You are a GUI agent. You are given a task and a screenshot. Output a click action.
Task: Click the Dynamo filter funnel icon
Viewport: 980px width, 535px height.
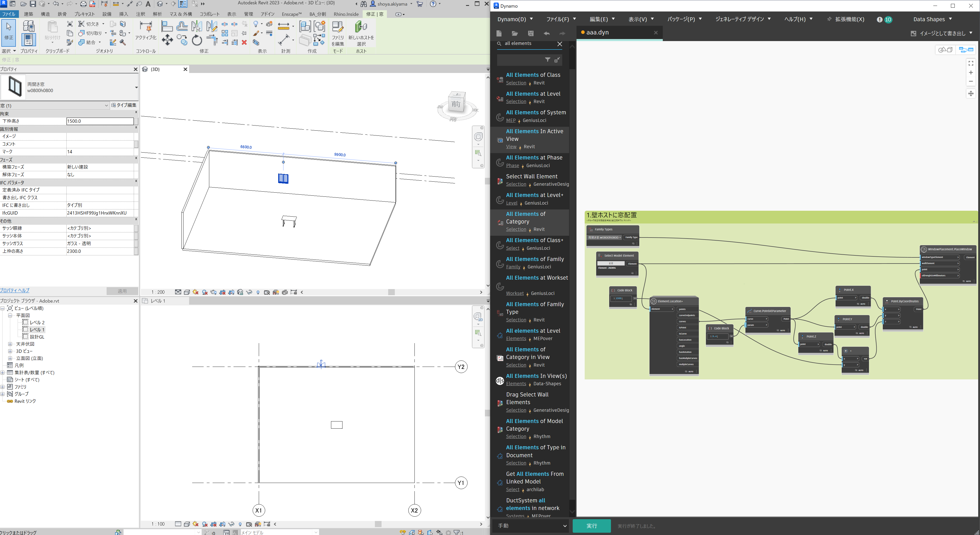pyautogui.click(x=547, y=60)
